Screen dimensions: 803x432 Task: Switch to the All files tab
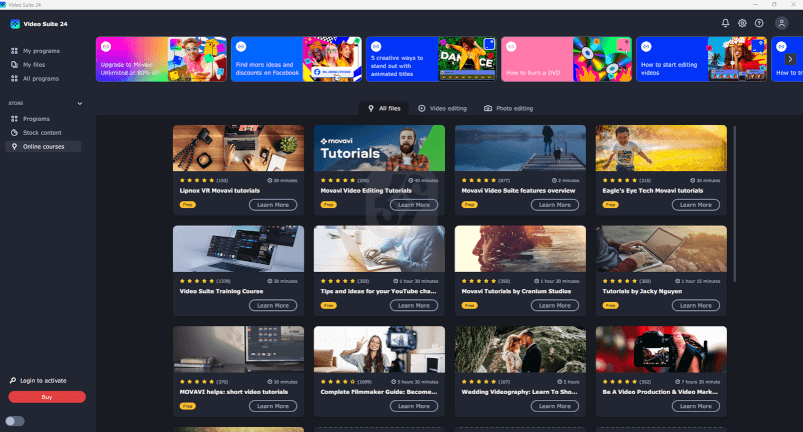click(384, 109)
